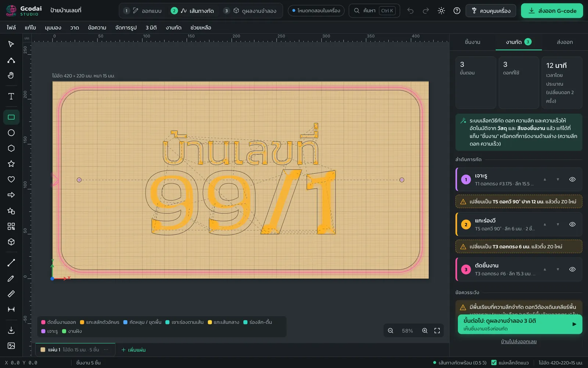Open the image insert tool
Screen dimensions: 588x368
click(x=11, y=346)
